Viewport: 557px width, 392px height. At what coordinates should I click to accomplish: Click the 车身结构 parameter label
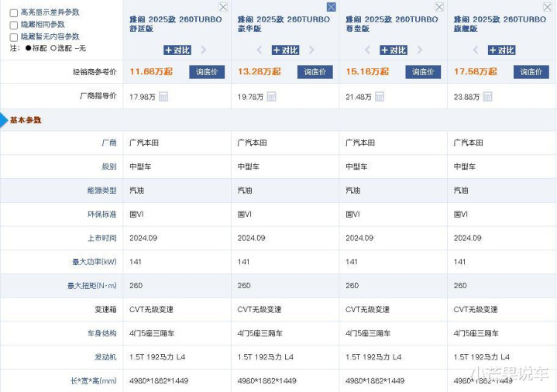102,333
